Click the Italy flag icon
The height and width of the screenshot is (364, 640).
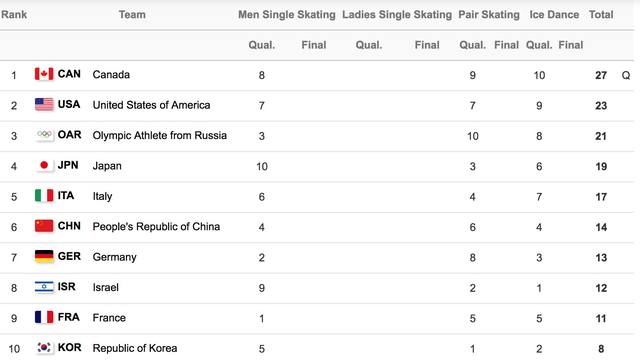click(x=44, y=196)
